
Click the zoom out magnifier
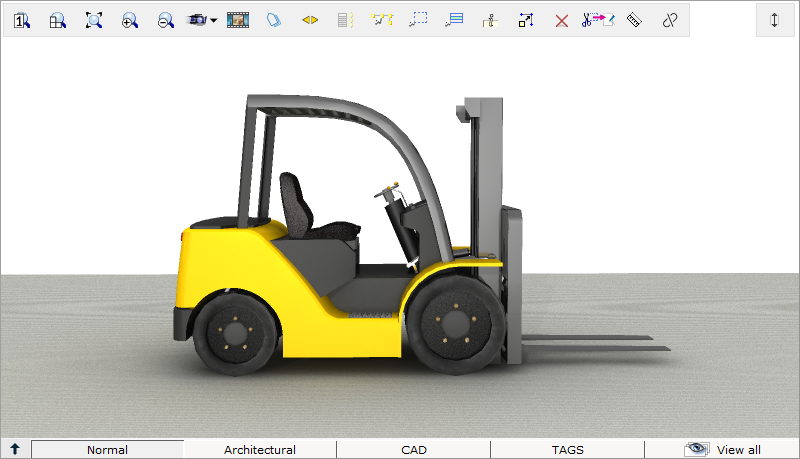point(166,20)
